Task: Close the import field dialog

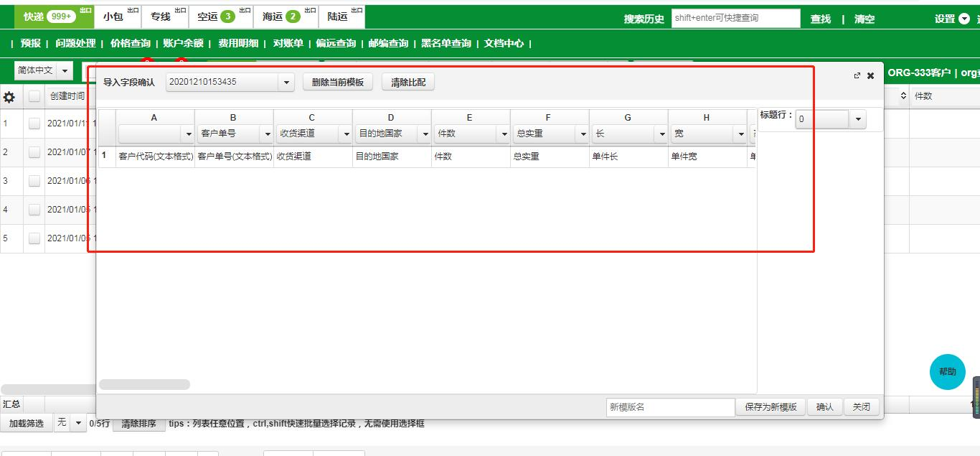Action: (x=871, y=75)
